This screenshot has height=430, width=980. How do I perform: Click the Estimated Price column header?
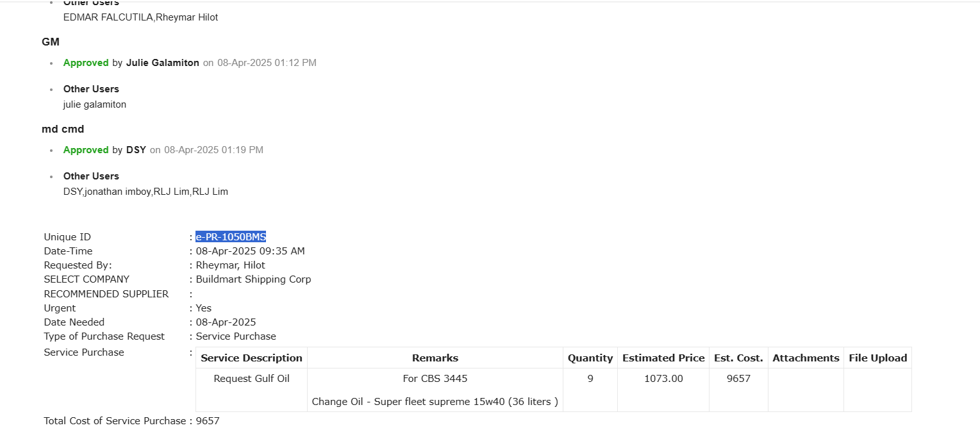point(663,358)
